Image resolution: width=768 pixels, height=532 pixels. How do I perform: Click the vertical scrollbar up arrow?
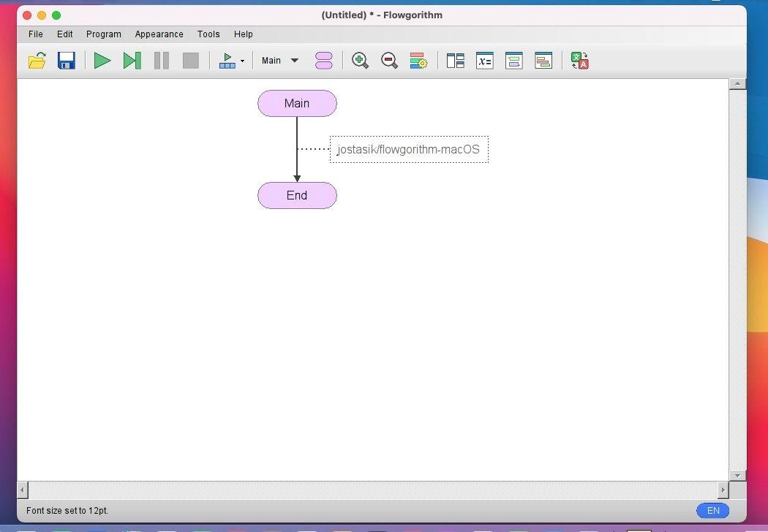737,84
